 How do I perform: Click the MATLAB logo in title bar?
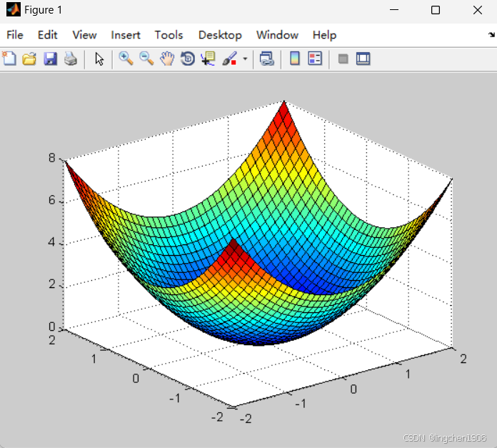14,9
